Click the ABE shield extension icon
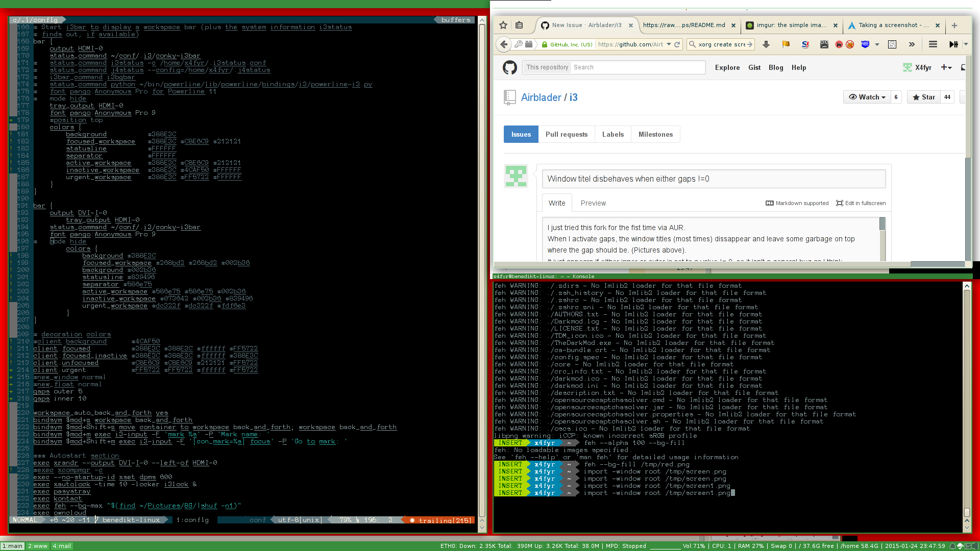The width and height of the screenshot is (980, 551). tap(865, 44)
